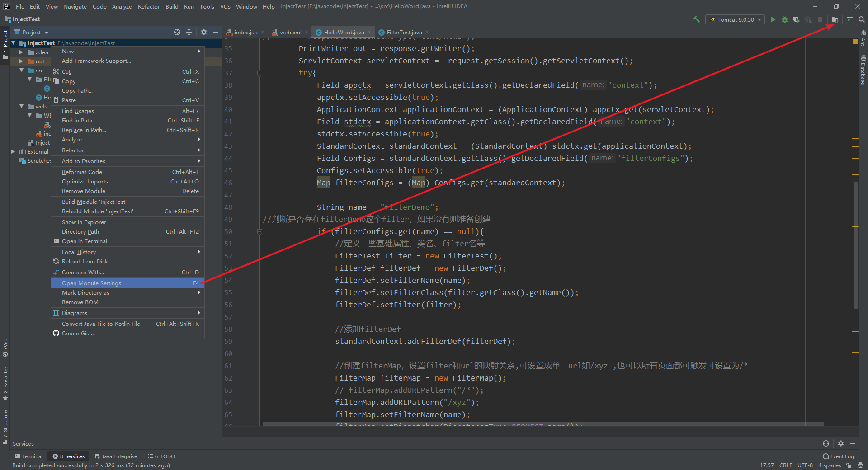This screenshot has height=470, width=868.
Task: Start debugging with the Debug bug icon
Action: click(x=785, y=19)
